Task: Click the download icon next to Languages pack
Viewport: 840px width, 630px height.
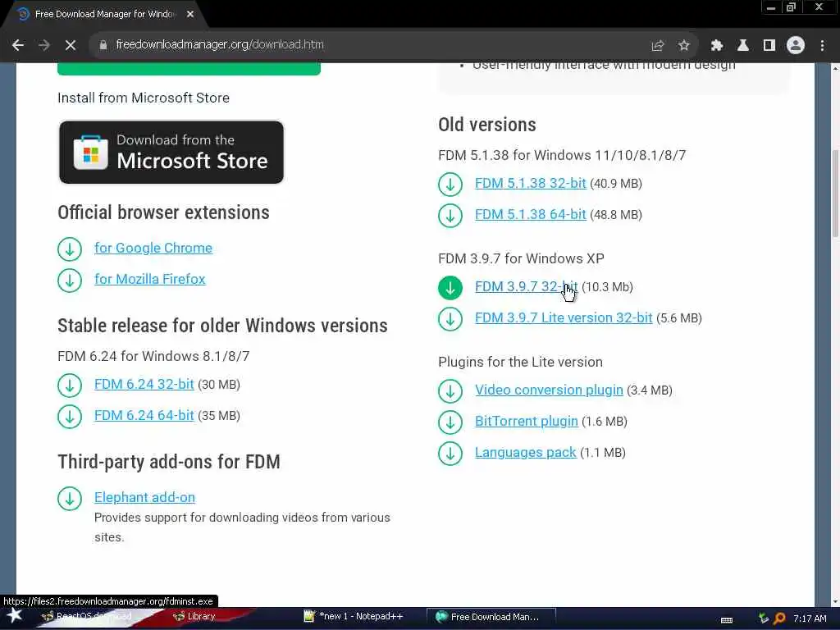Action: click(450, 453)
